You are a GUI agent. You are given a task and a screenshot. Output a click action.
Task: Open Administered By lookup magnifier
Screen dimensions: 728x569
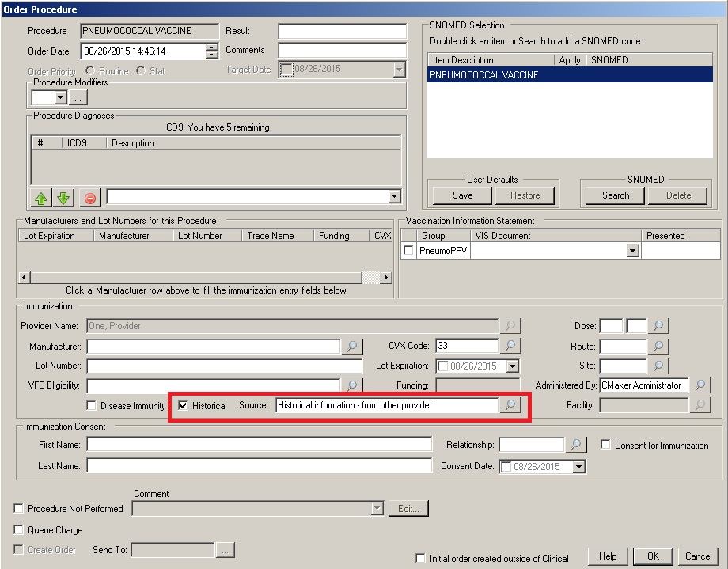pos(700,385)
